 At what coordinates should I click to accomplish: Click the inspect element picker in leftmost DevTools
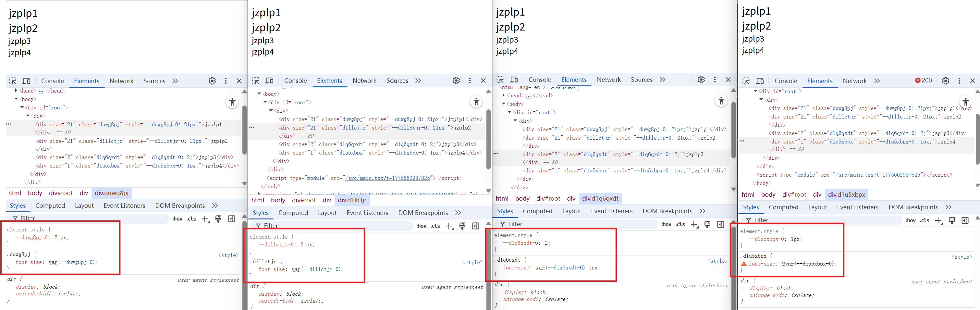pos(13,81)
